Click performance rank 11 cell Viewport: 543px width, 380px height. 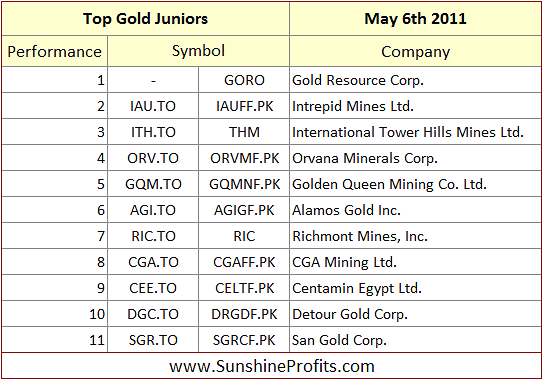pyautogui.click(x=54, y=340)
